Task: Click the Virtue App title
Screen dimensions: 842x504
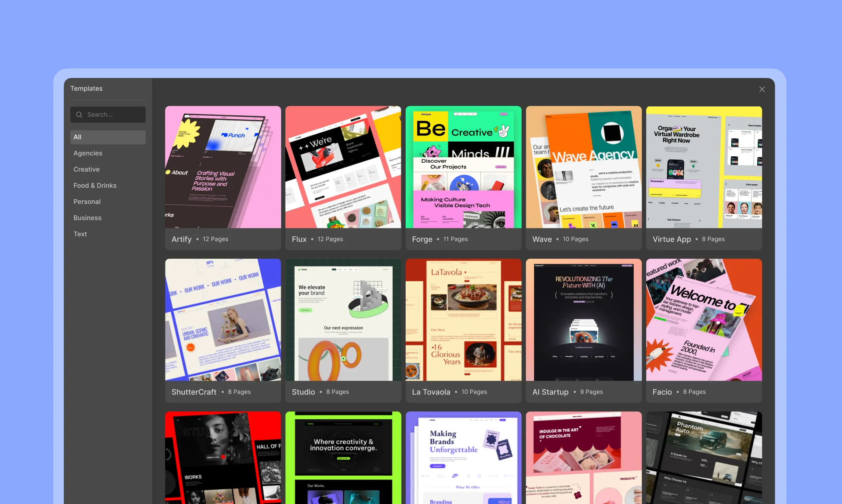Action: click(x=671, y=239)
